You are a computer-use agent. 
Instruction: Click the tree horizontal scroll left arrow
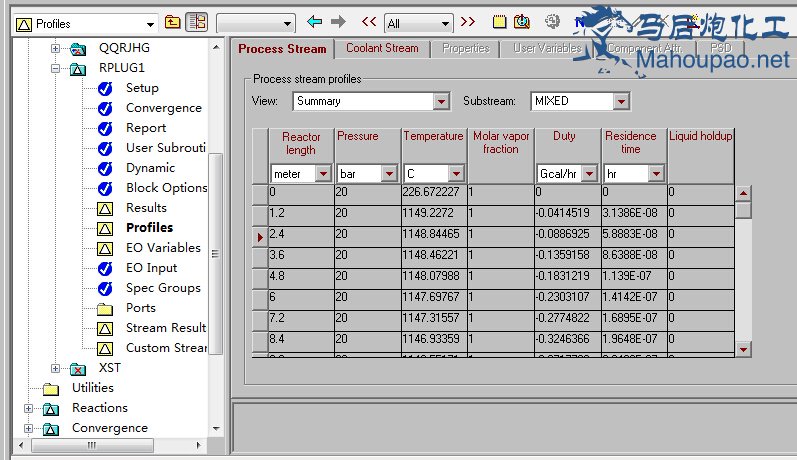pos(21,445)
